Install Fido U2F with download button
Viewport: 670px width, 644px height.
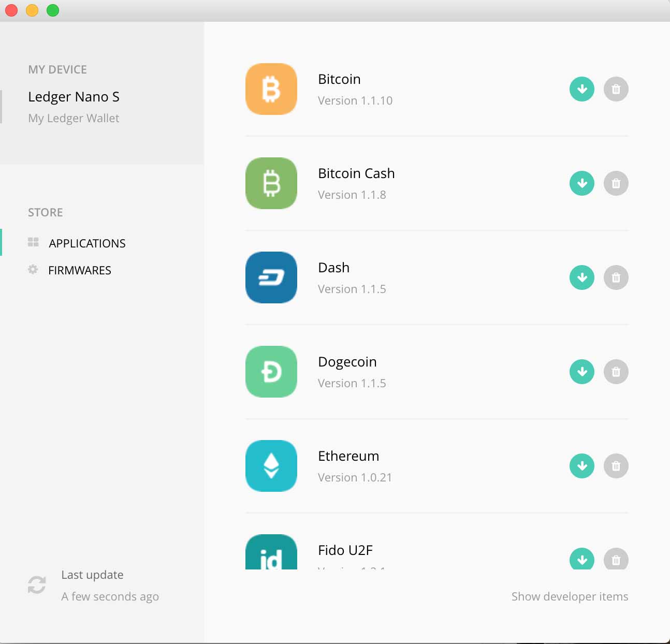(582, 559)
